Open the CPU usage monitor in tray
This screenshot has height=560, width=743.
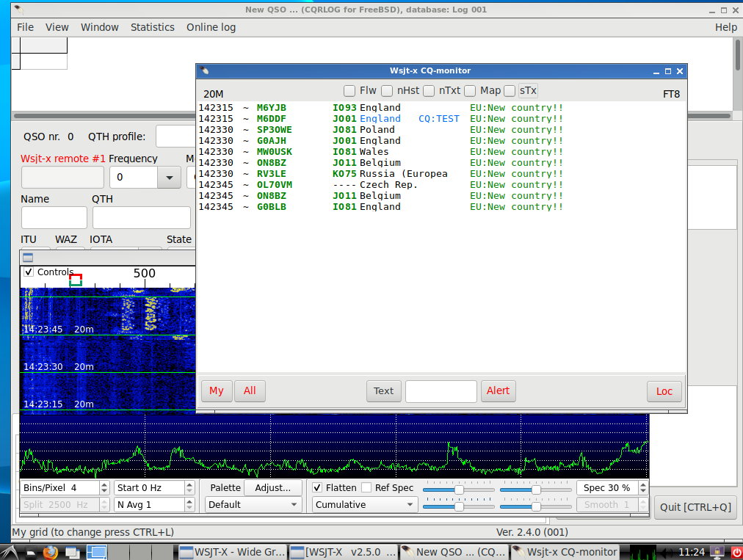[x=642, y=553]
